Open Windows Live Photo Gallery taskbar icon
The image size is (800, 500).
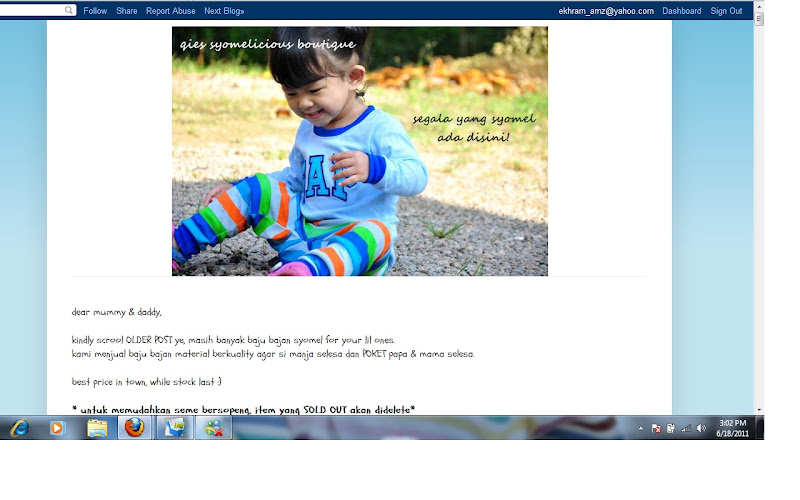(x=174, y=428)
